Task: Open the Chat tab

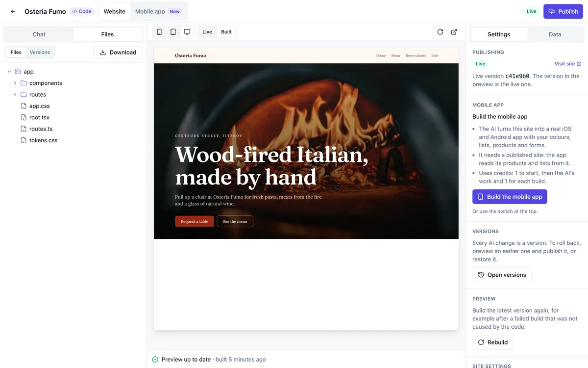Action: (39, 34)
